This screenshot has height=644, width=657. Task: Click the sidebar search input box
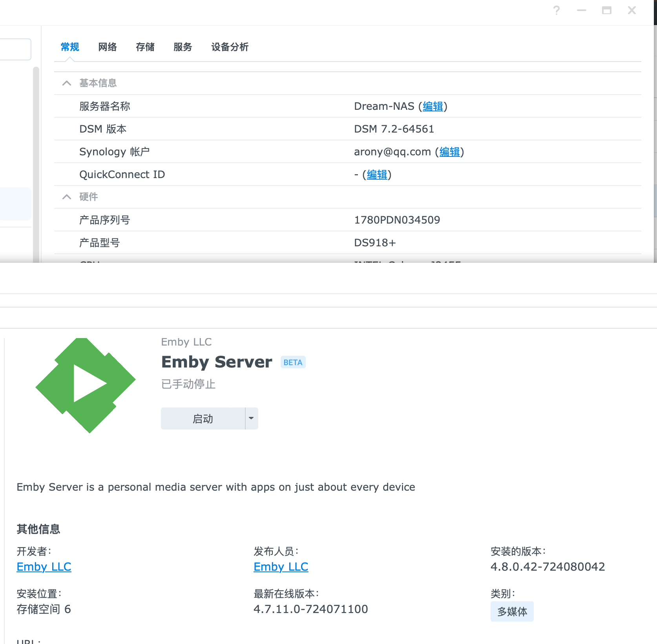[x=15, y=49]
